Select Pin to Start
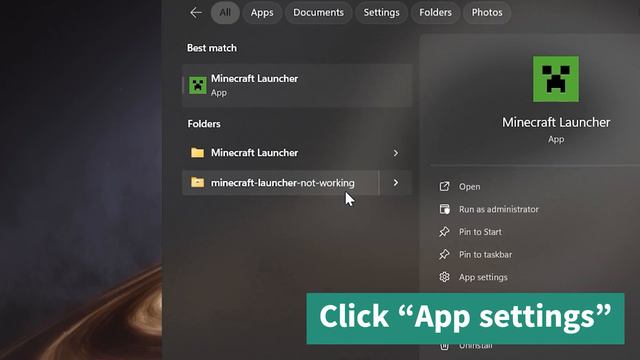Image resolution: width=640 pixels, height=360 pixels. tap(480, 232)
